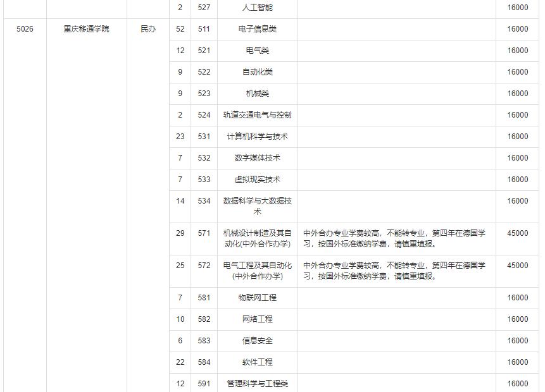
Task: Select the 物联网工程 major name
Action: 257,298
